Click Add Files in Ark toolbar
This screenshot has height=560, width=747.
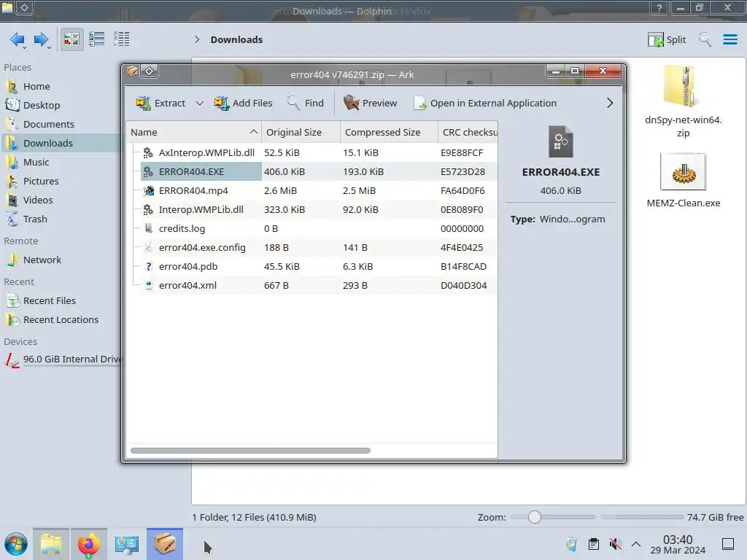[x=243, y=103]
